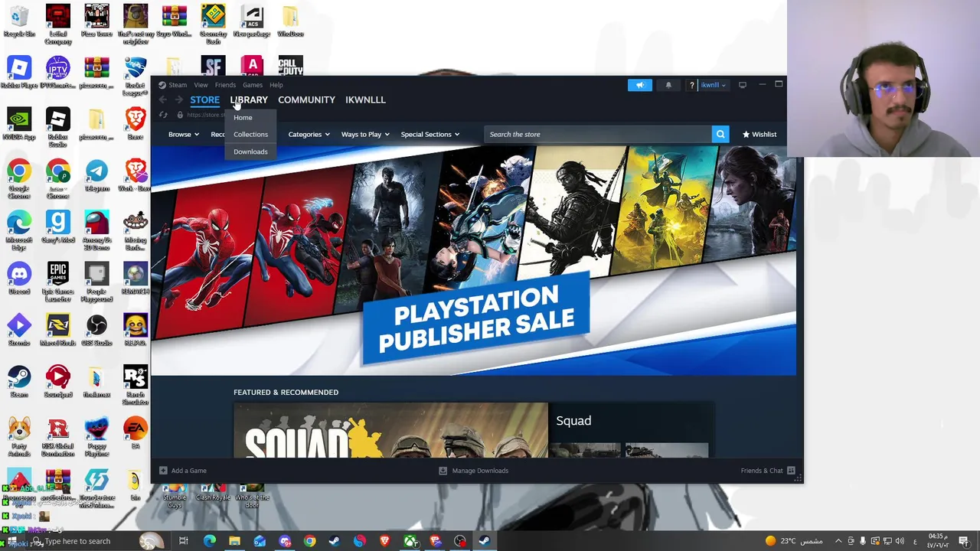Select Lethal Company desktop shortcut
This screenshot has height=551, width=980.
tap(57, 24)
